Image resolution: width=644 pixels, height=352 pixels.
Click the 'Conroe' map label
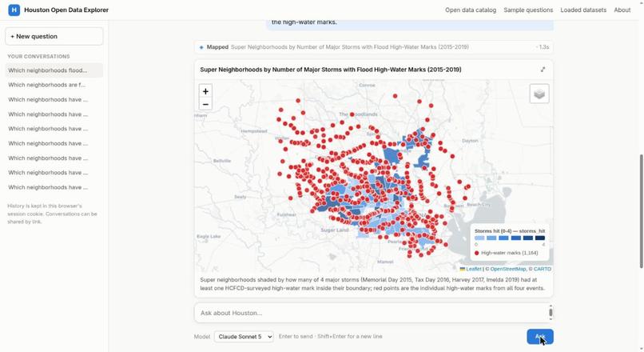pyautogui.click(x=367, y=85)
